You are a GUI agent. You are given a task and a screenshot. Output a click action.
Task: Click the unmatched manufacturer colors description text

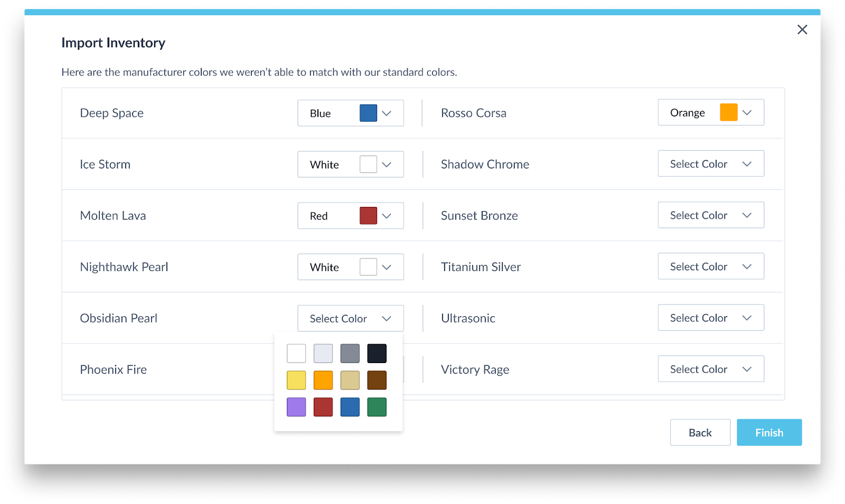[x=259, y=72]
